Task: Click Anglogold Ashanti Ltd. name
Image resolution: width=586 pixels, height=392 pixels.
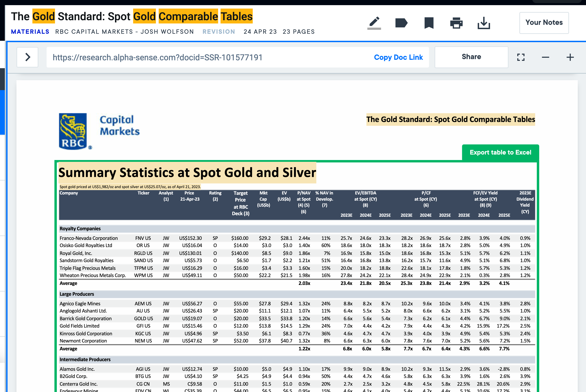Action: 83,311
